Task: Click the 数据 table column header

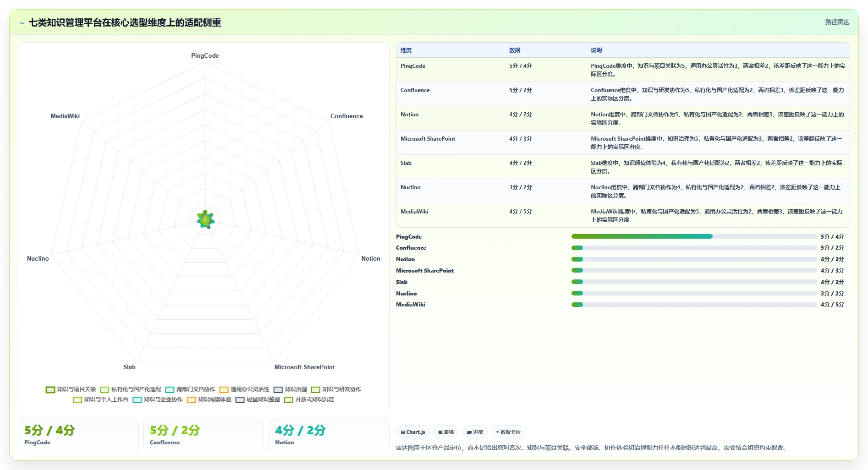Action: pos(515,50)
